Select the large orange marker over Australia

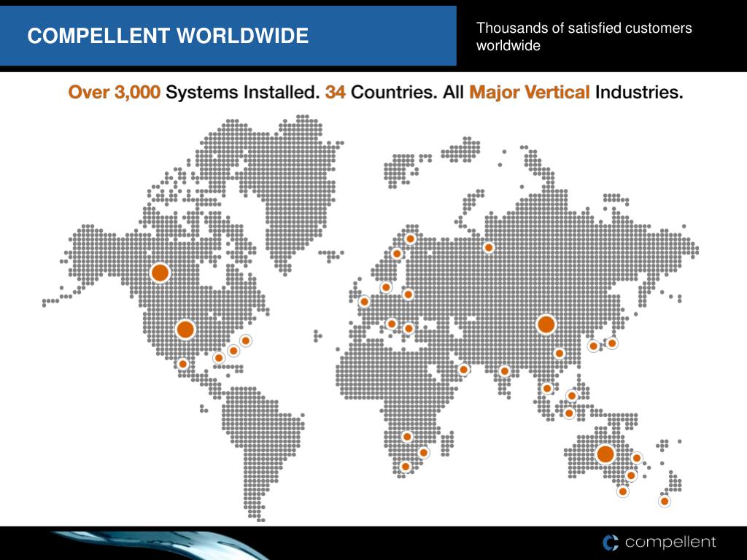pos(605,454)
